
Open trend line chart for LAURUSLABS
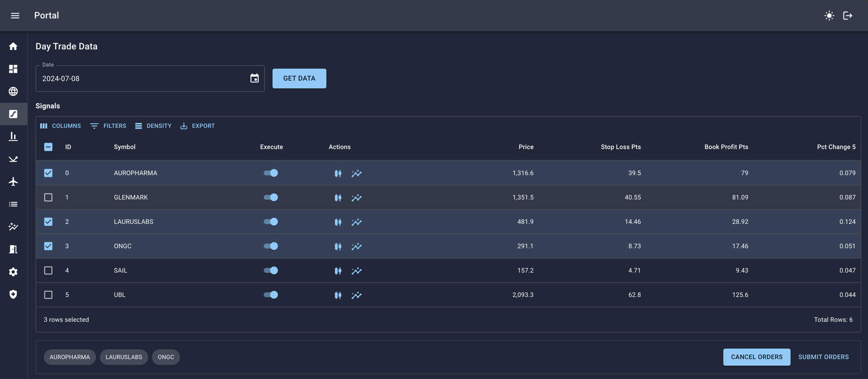pyautogui.click(x=357, y=222)
